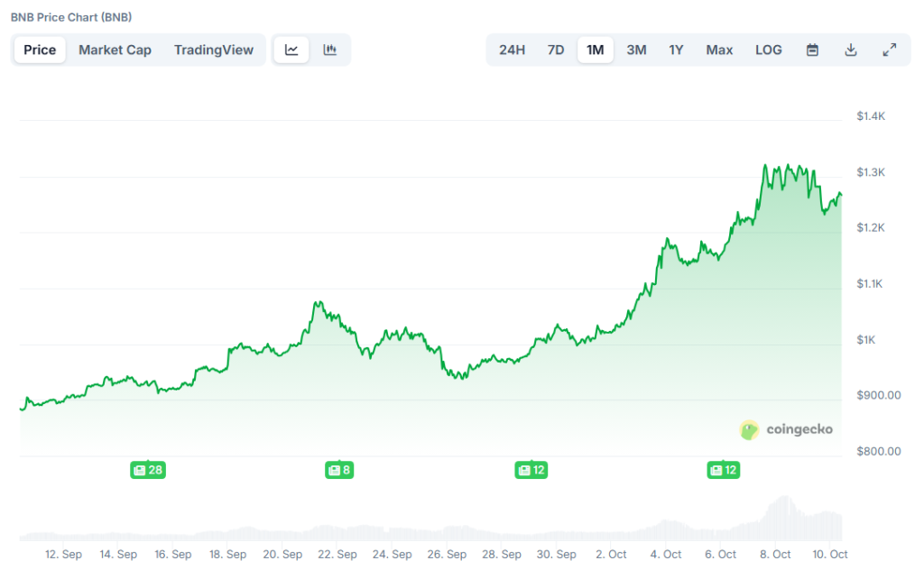Download chart data icon
924x570 pixels.
[x=850, y=50]
